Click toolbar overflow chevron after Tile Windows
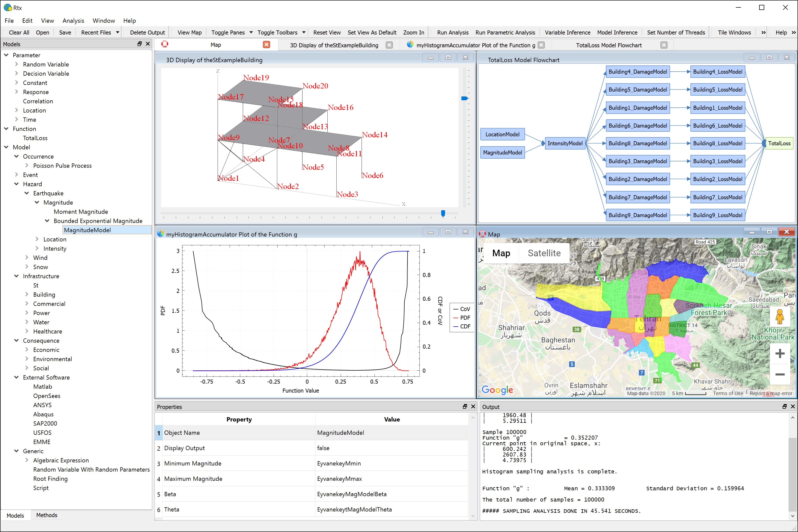This screenshot has height=532, width=798. (763, 32)
